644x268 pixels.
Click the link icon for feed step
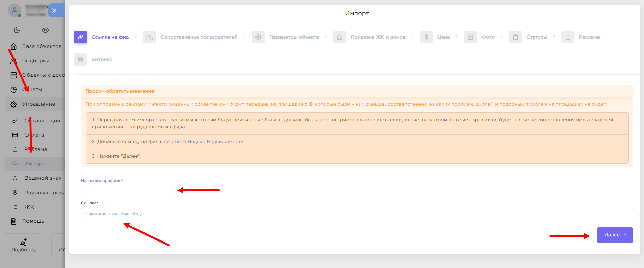pyautogui.click(x=80, y=37)
